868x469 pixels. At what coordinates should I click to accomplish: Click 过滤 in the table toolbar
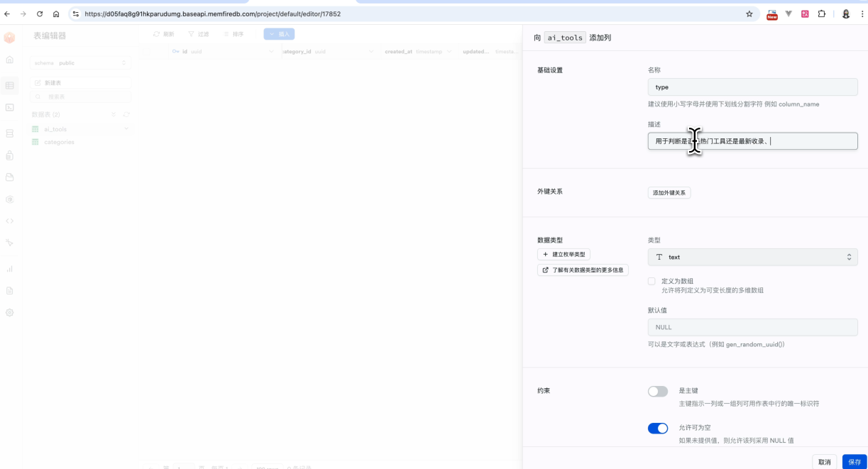199,34
